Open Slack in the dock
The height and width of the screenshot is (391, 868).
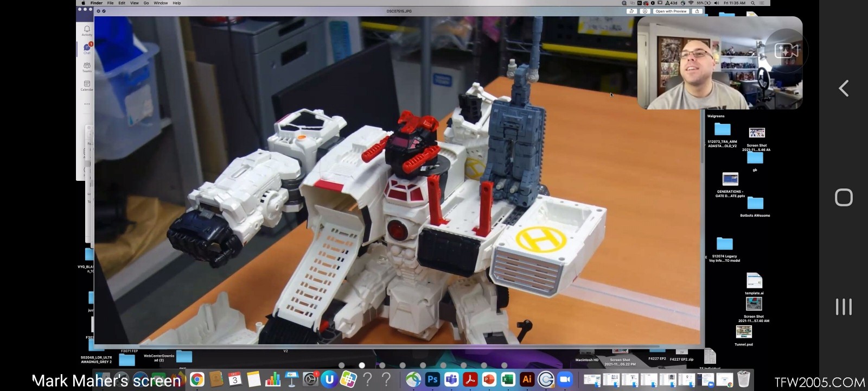pos(348,379)
